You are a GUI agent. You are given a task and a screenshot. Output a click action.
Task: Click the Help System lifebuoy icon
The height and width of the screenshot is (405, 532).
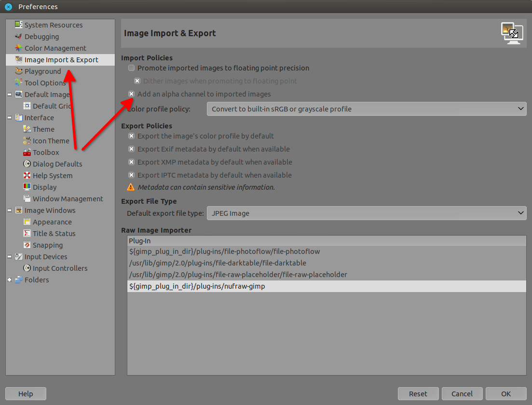coord(27,175)
